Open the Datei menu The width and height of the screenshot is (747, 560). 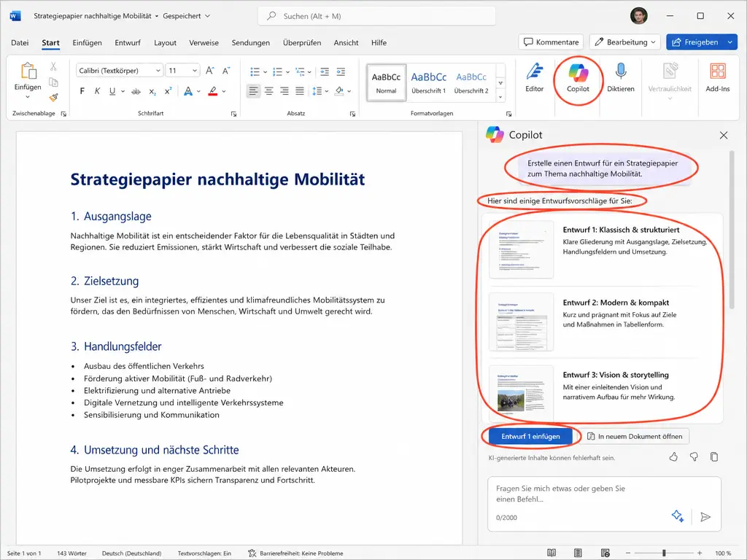[20, 42]
